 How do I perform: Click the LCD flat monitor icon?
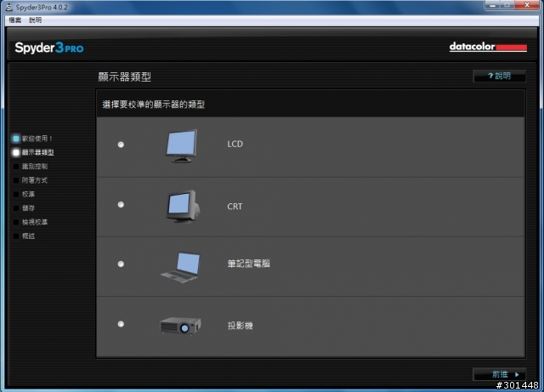(181, 145)
